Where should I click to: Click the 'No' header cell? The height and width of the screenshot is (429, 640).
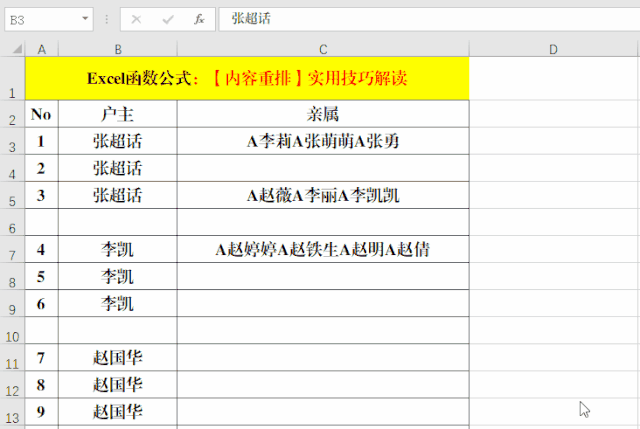click(x=42, y=114)
